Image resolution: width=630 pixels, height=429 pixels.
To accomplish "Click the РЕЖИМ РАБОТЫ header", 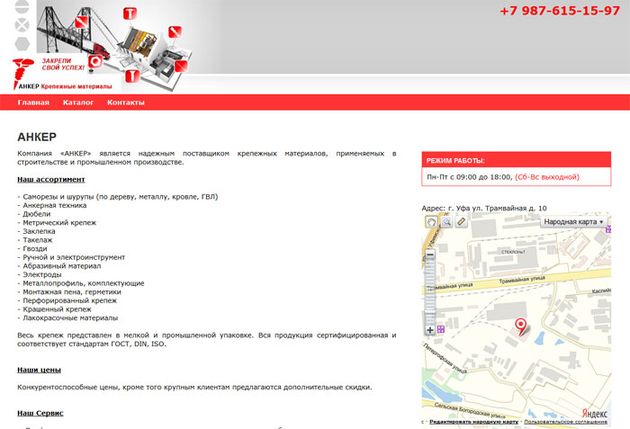I will tap(516, 160).
